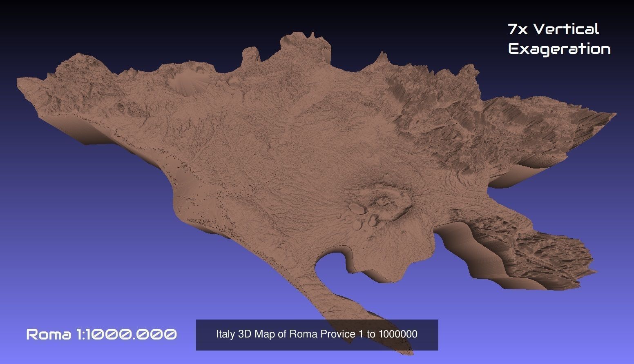The image size is (634, 364).
Task: Click the 'Italy 3D Map of Roma Provice' caption
Action: pyautogui.click(x=317, y=334)
